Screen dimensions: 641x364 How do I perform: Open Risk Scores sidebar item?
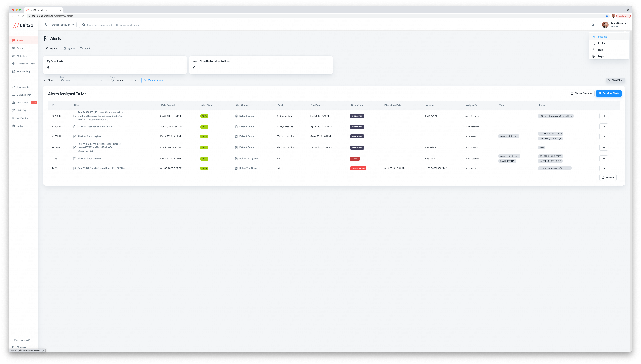click(22, 103)
